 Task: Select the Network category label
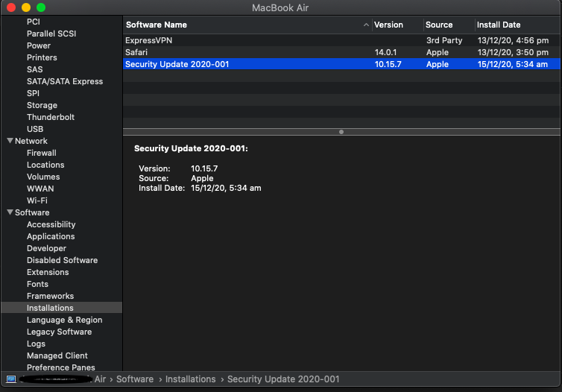(31, 141)
